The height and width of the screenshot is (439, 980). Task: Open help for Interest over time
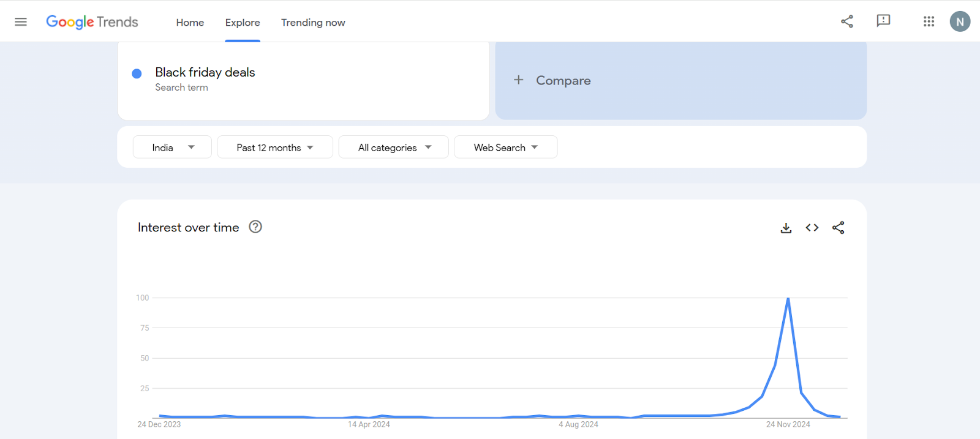pos(255,227)
